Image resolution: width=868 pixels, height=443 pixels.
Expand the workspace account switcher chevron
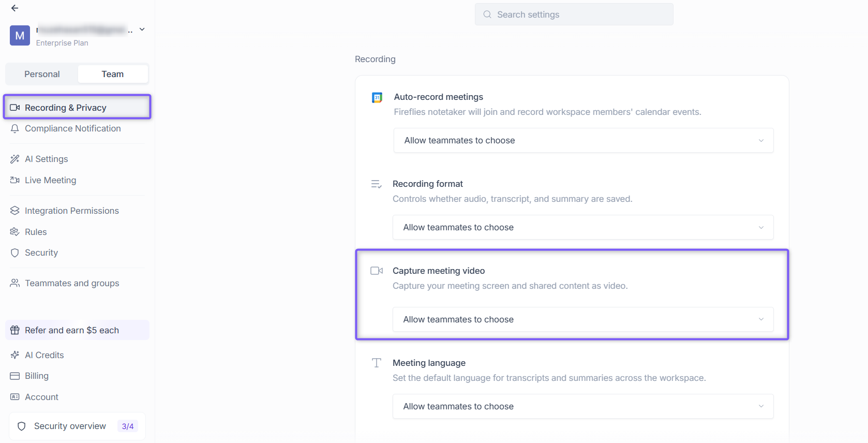tap(142, 29)
